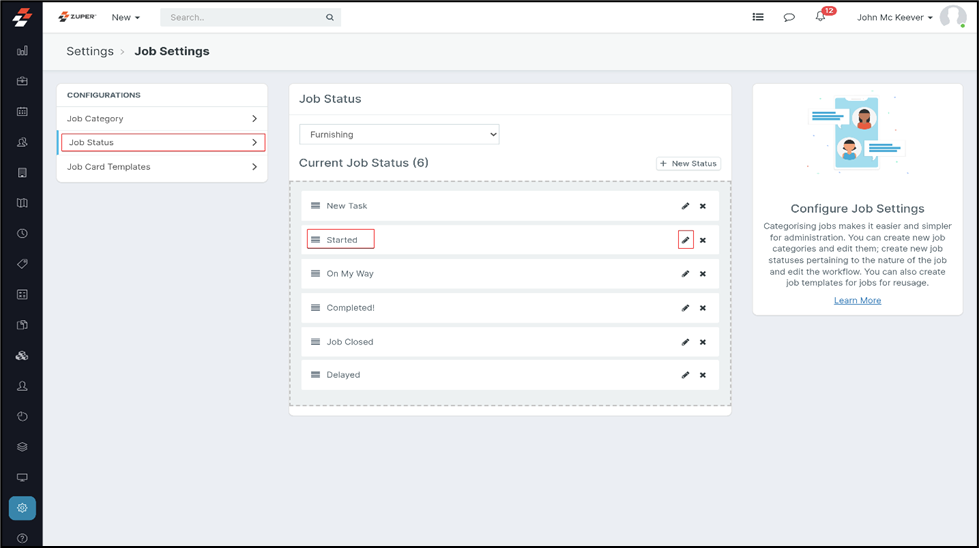Open the pie chart reports sidebar icon
979x548 pixels.
click(22, 416)
